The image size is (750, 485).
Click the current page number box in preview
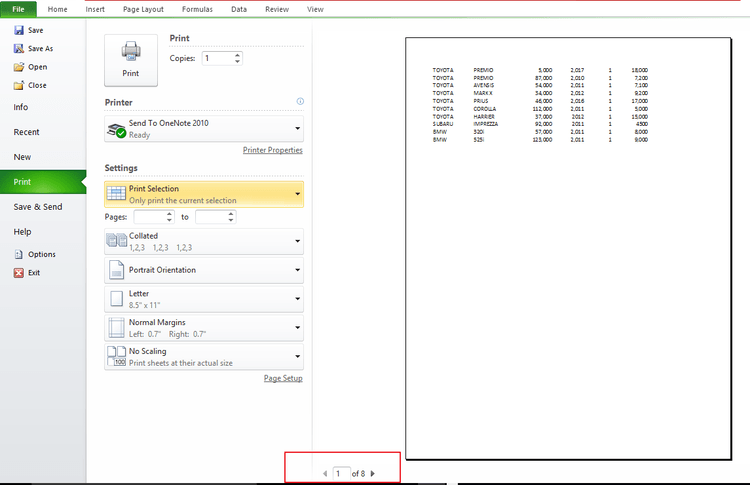[x=342, y=474]
